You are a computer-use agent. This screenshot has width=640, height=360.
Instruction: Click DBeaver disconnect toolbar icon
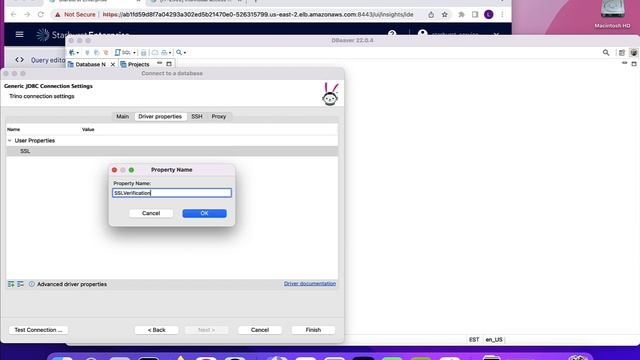click(106, 53)
